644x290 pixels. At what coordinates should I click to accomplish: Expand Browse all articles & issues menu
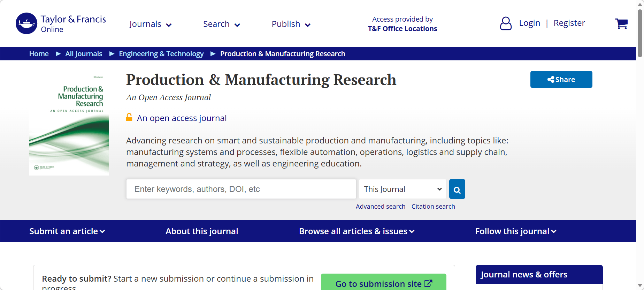(x=357, y=231)
